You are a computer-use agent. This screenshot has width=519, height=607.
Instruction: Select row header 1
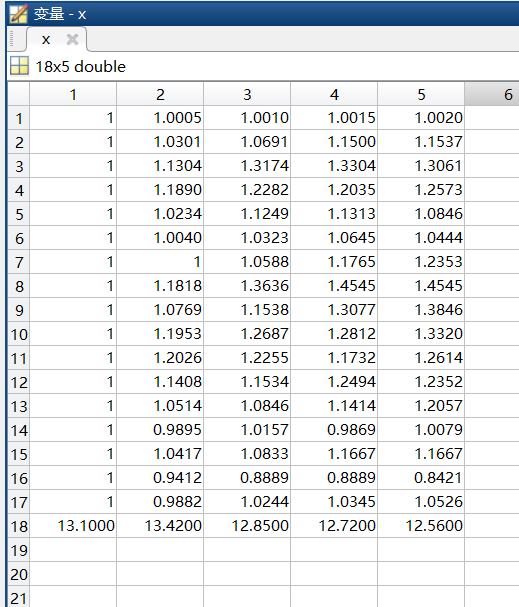point(19,118)
